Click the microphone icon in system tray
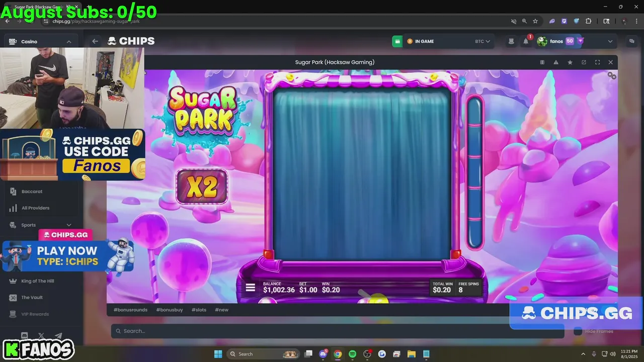644x362 pixels. click(x=594, y=354)
